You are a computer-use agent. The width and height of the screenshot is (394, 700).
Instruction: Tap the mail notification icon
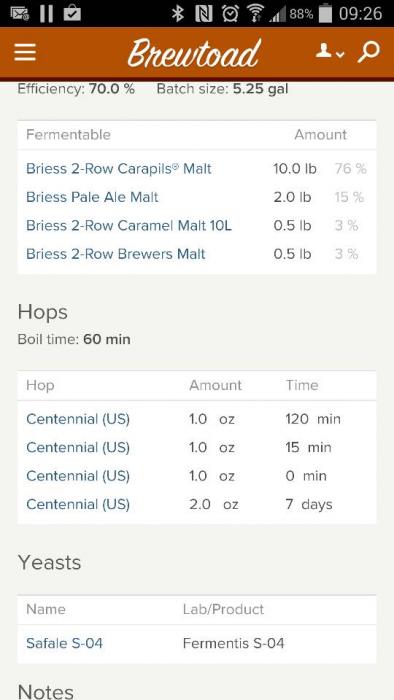pyautogui.click(x=20, y=14)
